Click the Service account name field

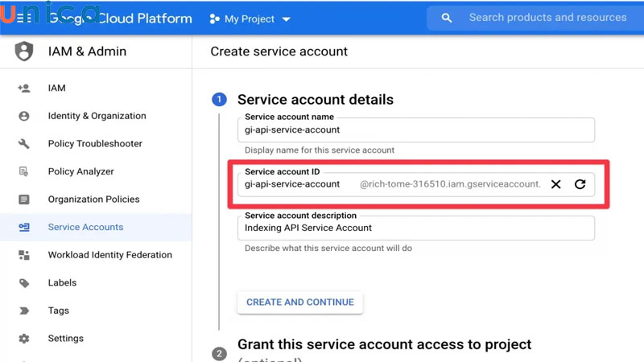(416, 130)
